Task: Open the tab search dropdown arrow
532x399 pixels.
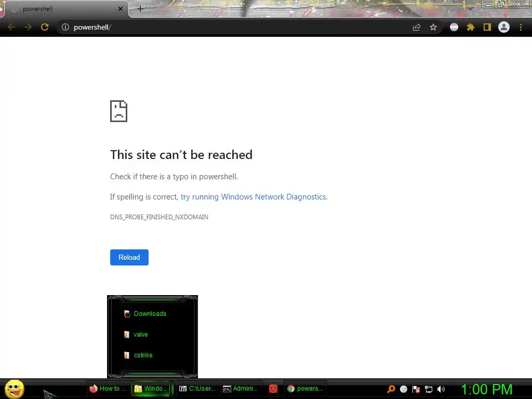Action: tap(470, 8)
